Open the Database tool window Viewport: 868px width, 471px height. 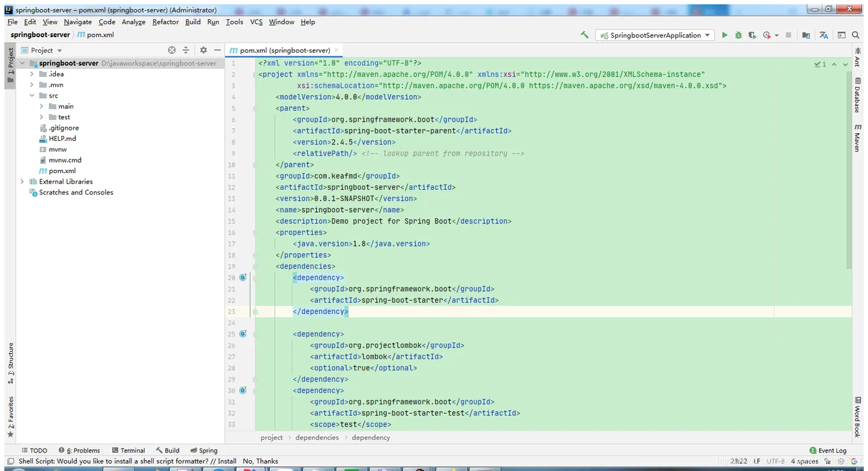[857, 95]
